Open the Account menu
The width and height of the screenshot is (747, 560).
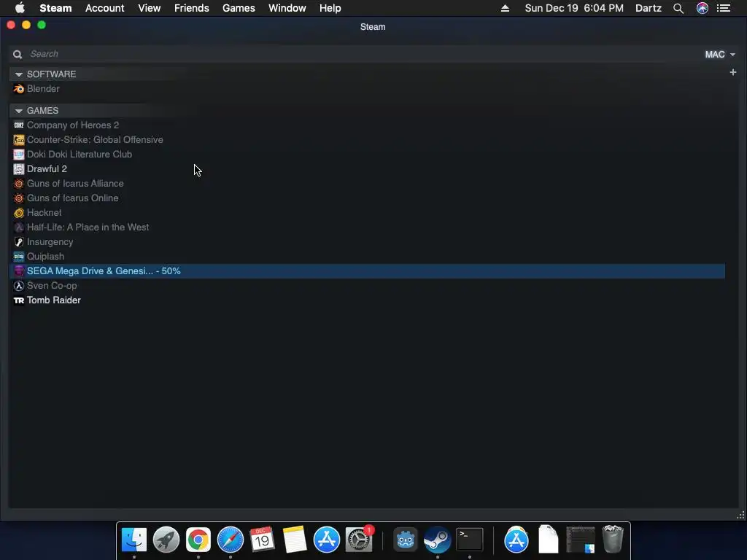click(105, 8)
